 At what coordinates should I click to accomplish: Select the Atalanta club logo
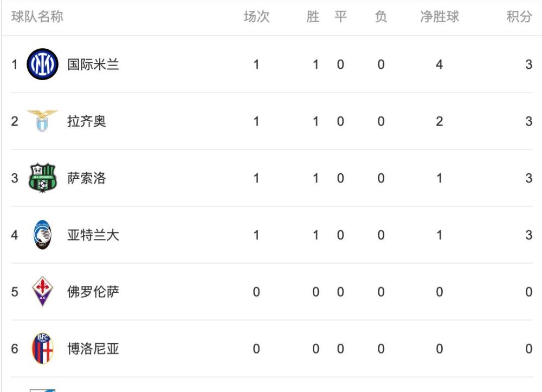pos(42,235)
